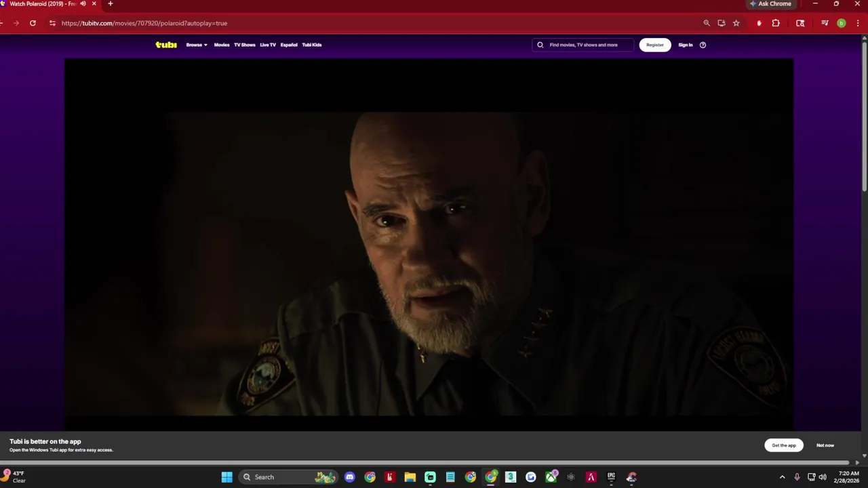Open the Windows Start menu

point(227,477)
